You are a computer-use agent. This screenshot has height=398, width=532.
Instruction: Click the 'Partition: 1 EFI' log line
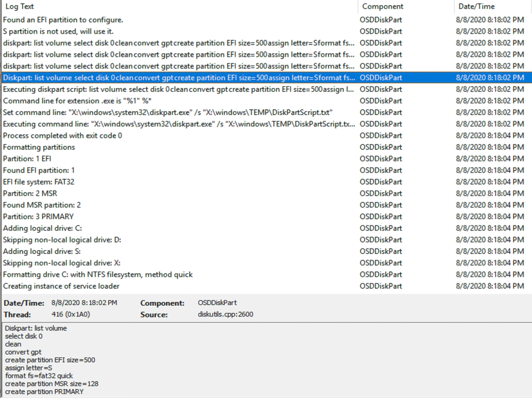pyautogui.click(x=28, y=159)
